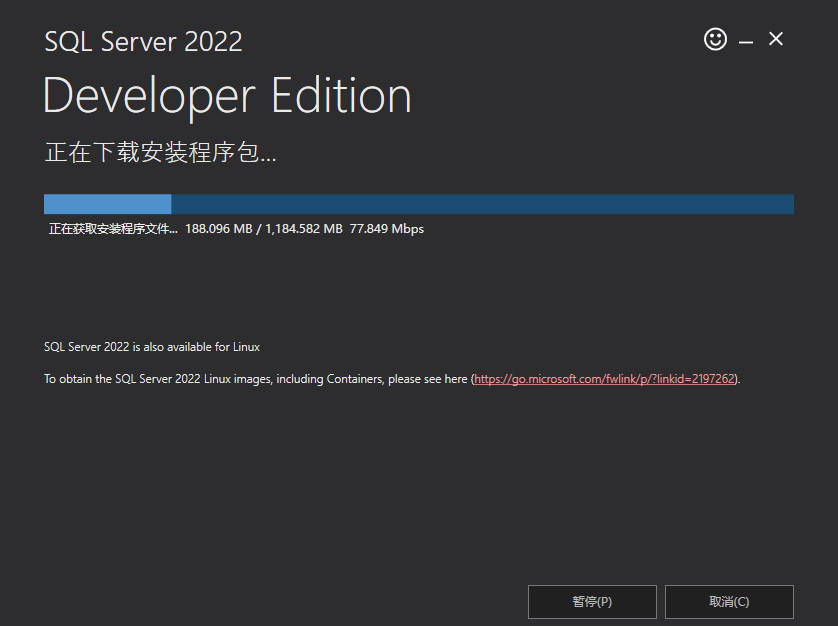Minimize the SQL Server installer window
Screen dimensions: 838x626
[x=746, y=41]
